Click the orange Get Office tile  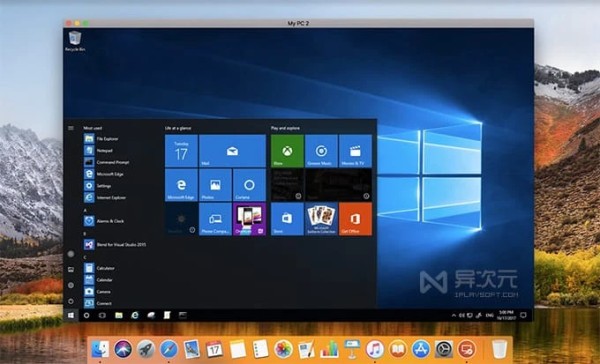coord(355,219)
